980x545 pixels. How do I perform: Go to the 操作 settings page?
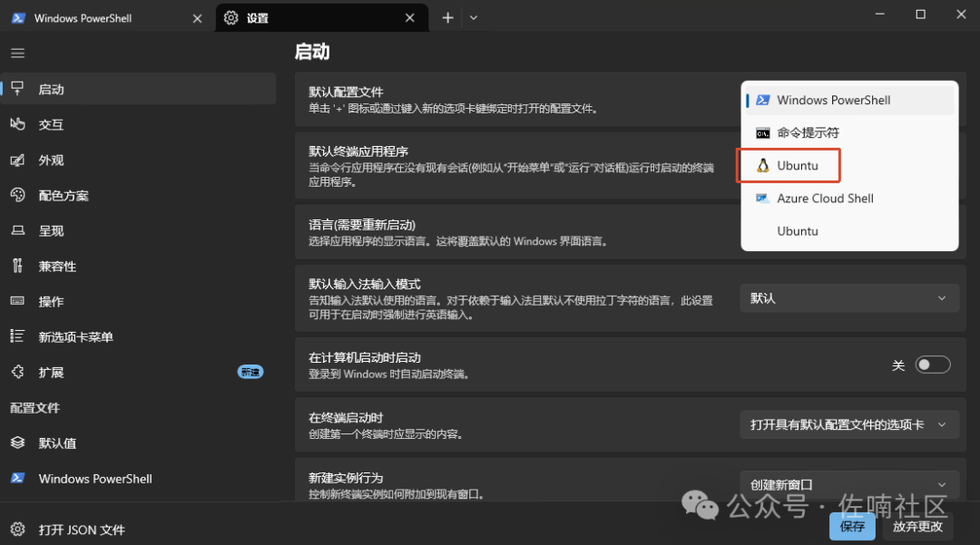point(138,301)
